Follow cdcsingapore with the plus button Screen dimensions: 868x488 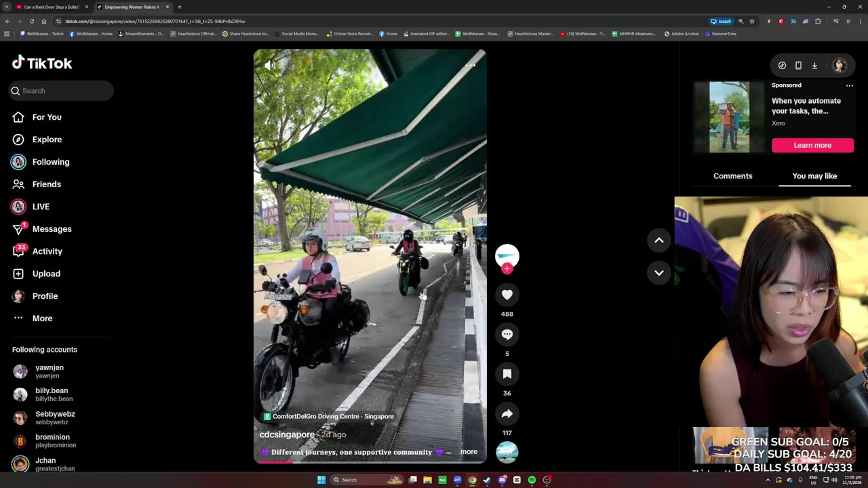[507, 269]
